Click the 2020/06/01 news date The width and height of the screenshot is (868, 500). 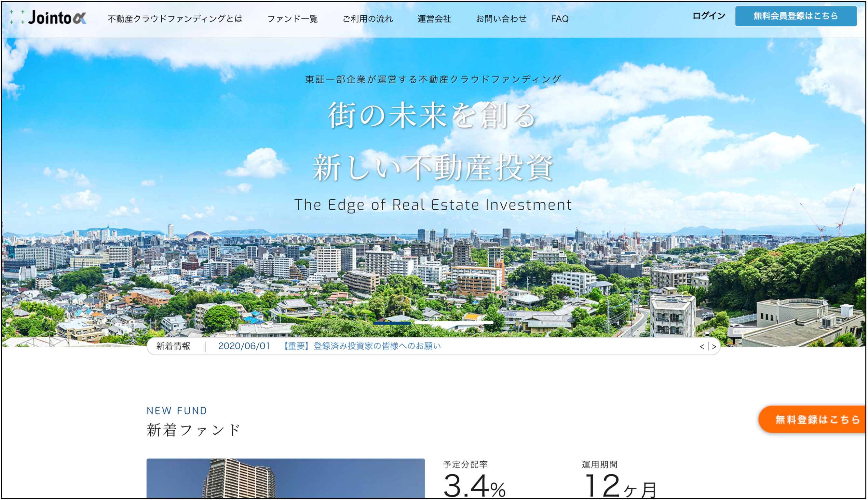(244, 346)
